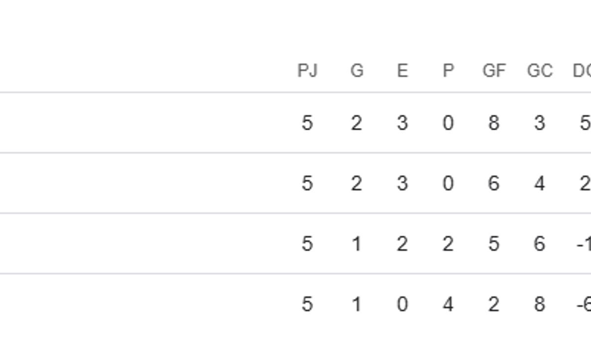
Task: Select the GF column header
Action: coord(494,71)
